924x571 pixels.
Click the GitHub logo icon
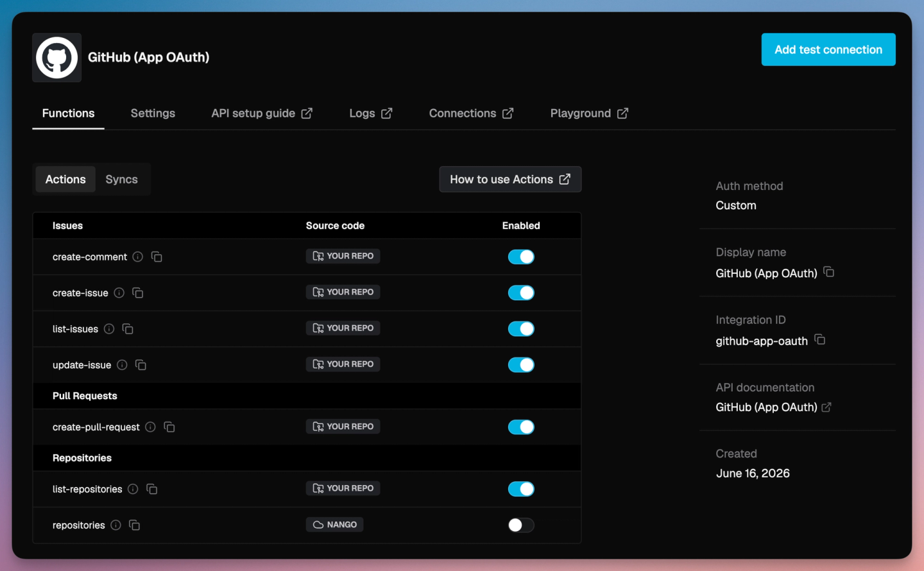[x=56, y=58]
